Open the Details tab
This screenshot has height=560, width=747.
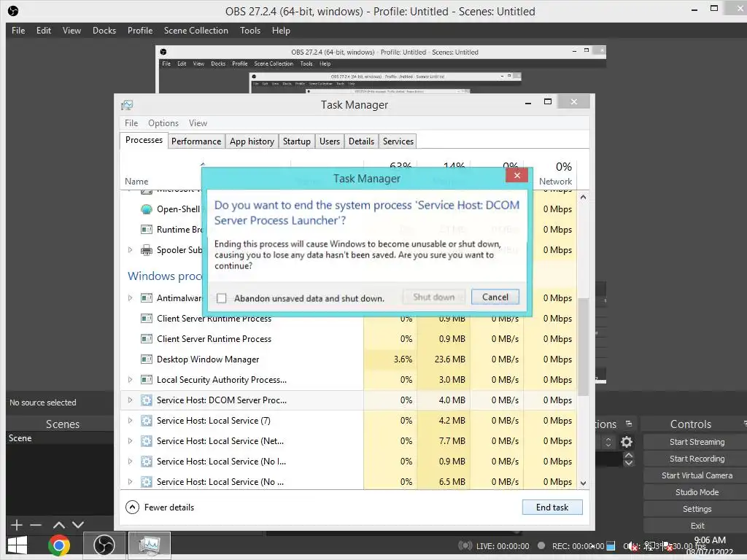click(x=361, y=141)
